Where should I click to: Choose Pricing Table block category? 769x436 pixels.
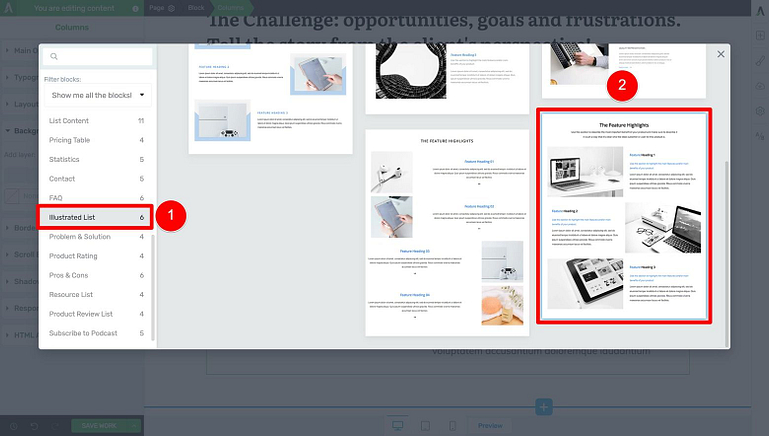point(95,140)
